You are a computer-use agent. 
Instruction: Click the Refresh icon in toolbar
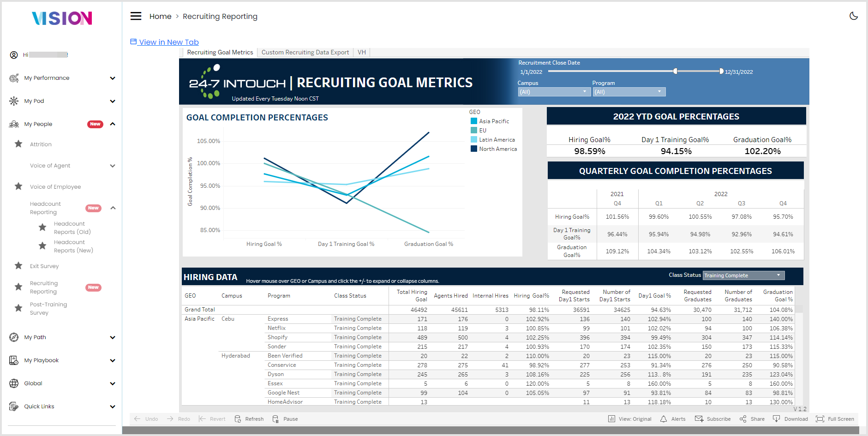(238, 419)
